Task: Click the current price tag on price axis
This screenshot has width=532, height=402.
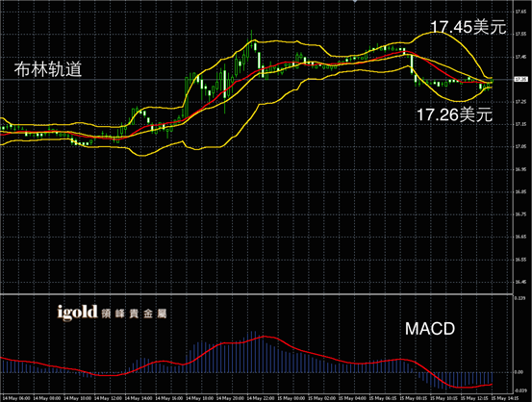Action: pyautogui.click(x=520, y=80)
